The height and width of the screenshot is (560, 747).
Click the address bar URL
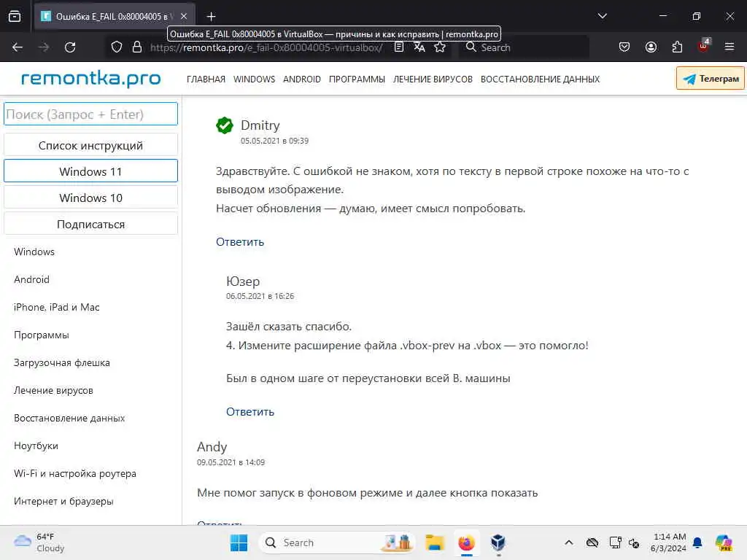tap(266, 47)
